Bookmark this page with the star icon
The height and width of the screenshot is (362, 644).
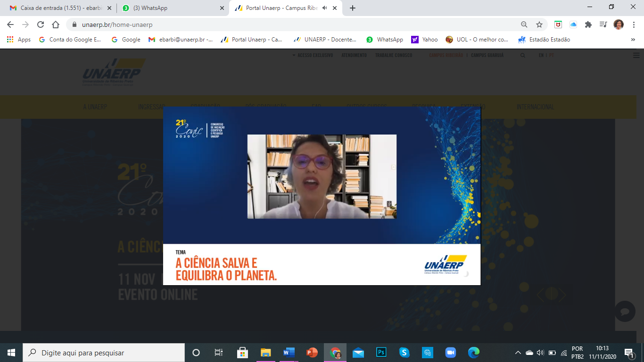point(539,25)
